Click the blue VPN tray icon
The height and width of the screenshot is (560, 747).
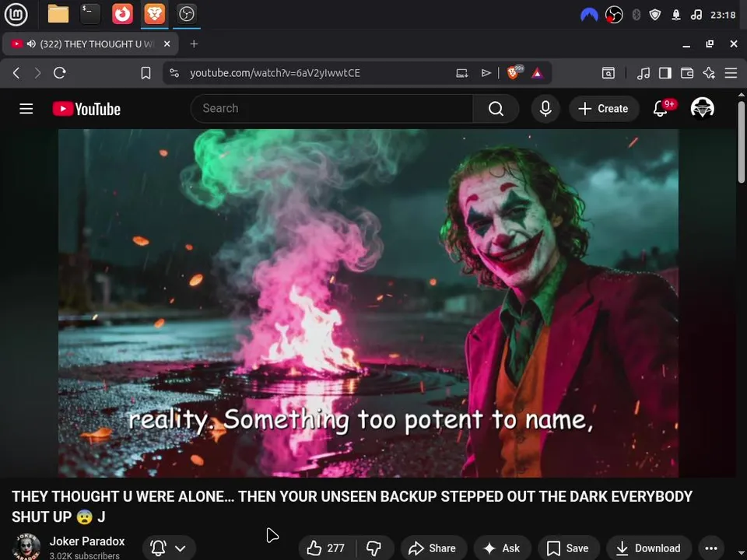[x=589, y=15]
